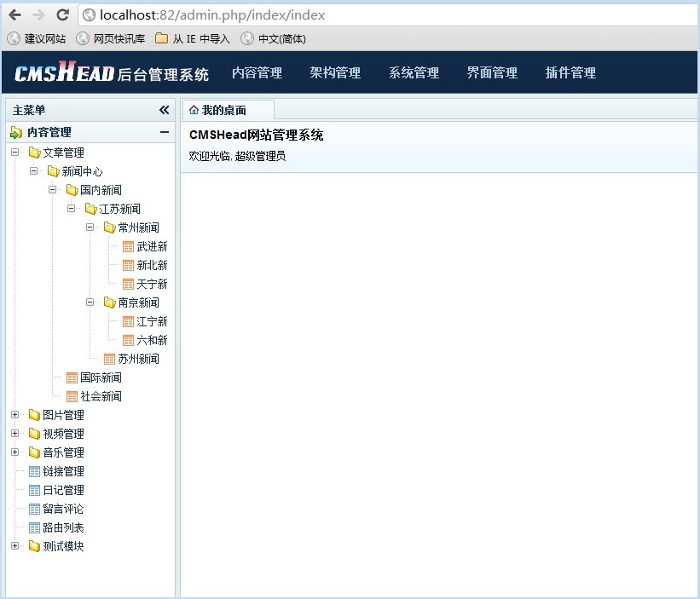The image size is (700, 599).
Task: Collapse the 内容管理 section with minus button
Action: pos(164,132)
